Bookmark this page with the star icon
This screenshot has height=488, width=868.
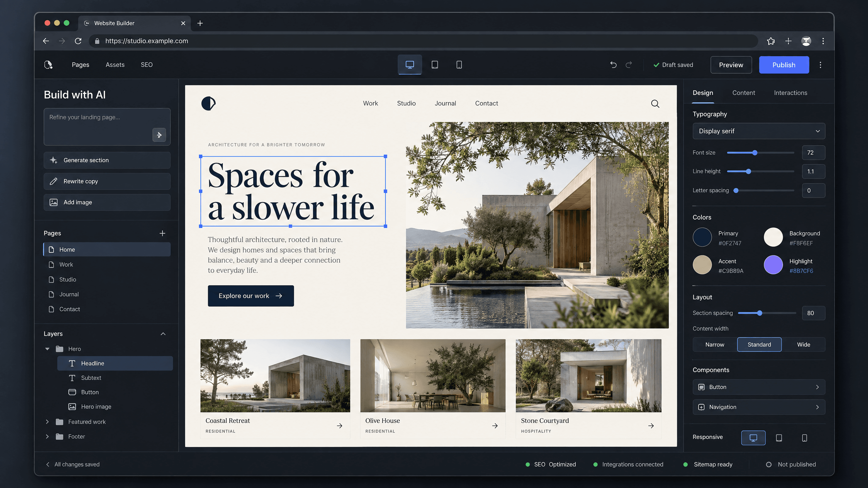(x=771, y=41)
